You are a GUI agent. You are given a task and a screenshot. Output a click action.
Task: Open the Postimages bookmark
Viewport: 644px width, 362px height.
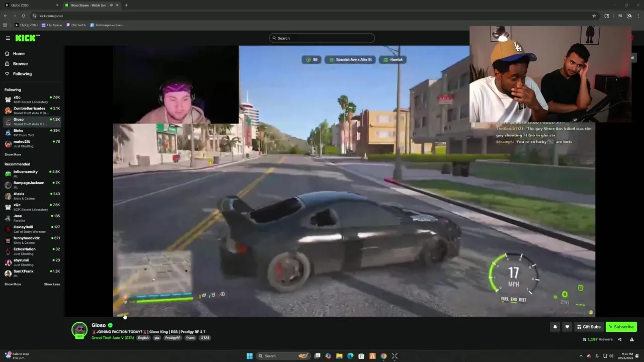(107, 25)
